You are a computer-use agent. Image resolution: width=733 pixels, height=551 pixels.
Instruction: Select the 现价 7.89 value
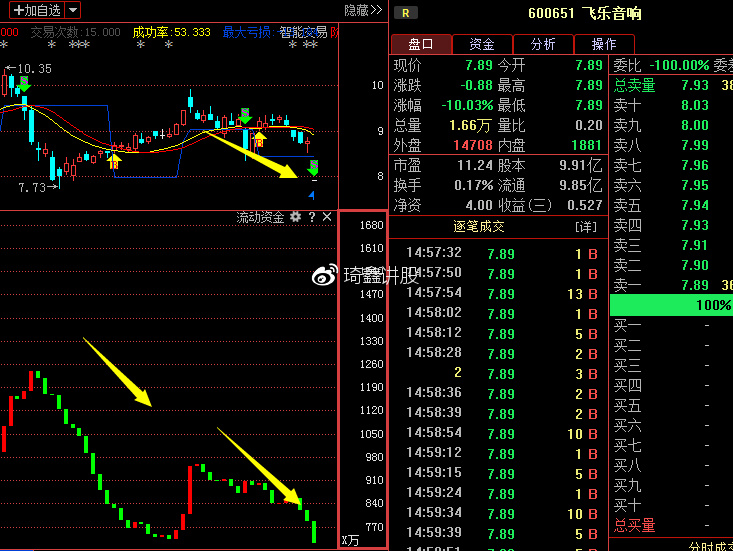pyautogui.click(x=479, y=65)
